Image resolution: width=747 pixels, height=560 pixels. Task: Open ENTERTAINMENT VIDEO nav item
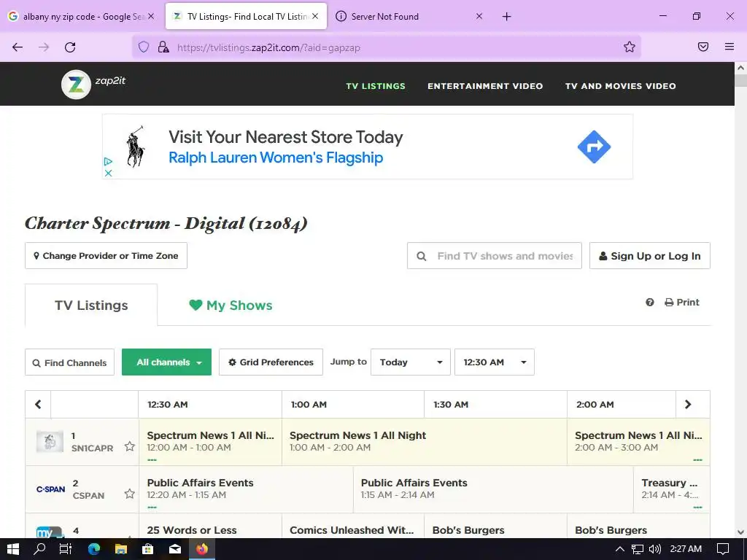coord(485,86)
